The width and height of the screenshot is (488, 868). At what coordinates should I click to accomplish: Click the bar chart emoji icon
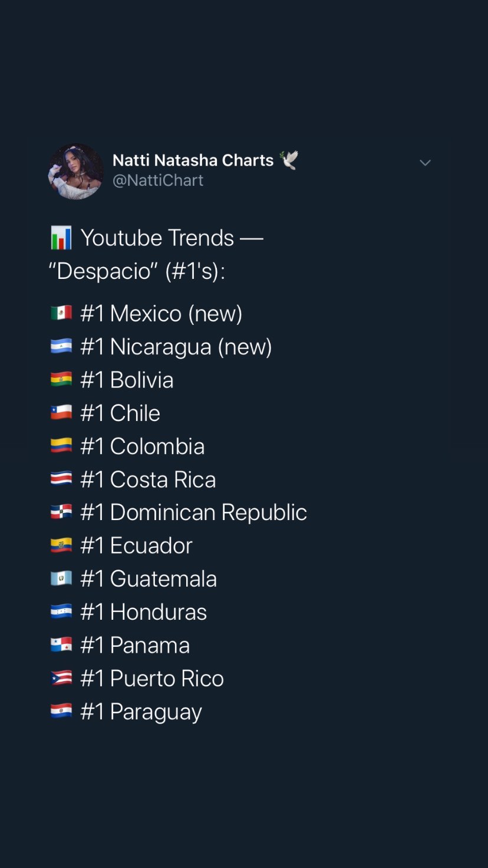[61, 238]
